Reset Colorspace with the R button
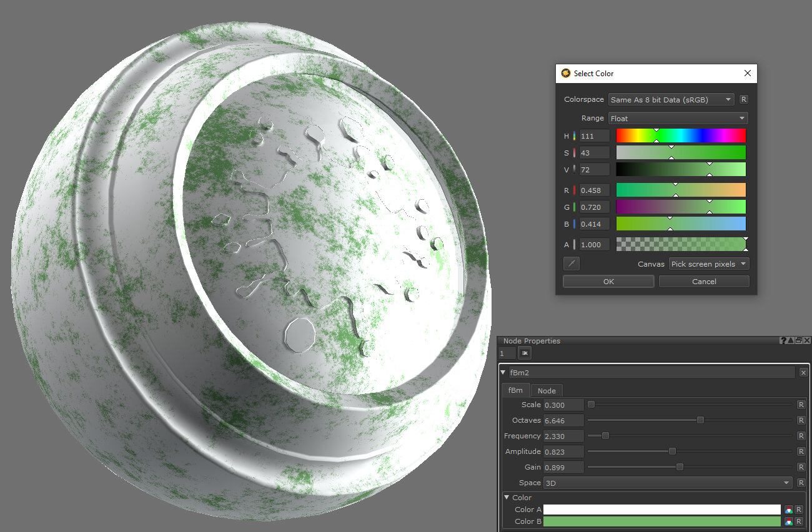The width and height of the screenshot is (812, 532). click(x=743, y=99)
